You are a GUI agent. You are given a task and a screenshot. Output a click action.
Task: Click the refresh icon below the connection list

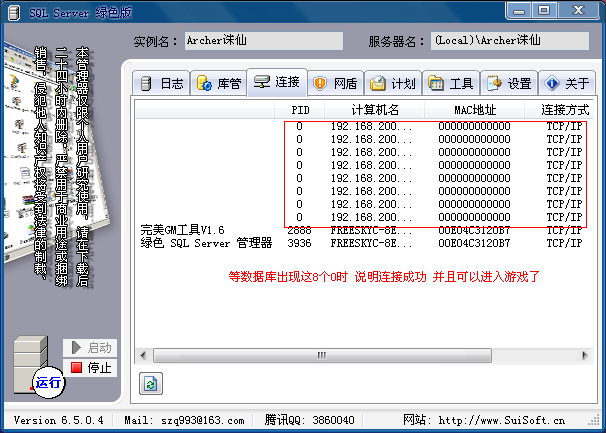(151, 384)
